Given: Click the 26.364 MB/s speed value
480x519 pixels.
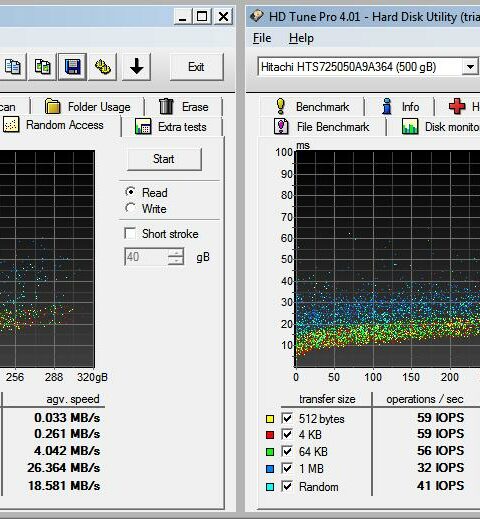Looking at the screenshot, I should point(64,467).
